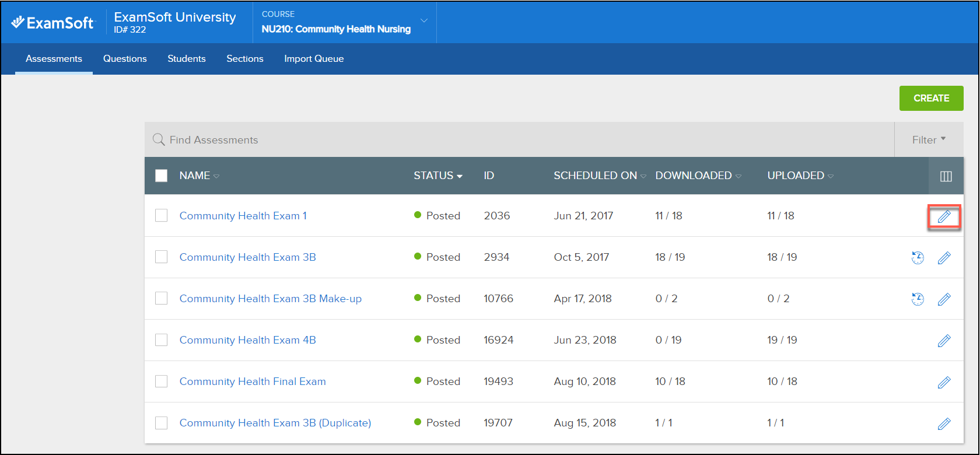Check the box for Exam 3B (Duplicate)
This screenshot has width=980, height=455.
click(x=162, y=422)
